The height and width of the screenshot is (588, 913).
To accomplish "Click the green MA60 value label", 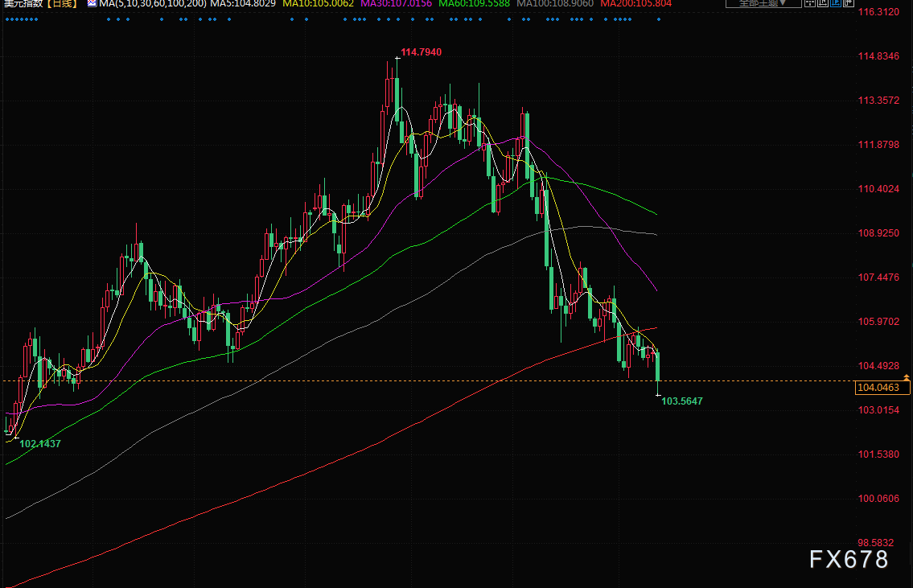I will point(474,3).
